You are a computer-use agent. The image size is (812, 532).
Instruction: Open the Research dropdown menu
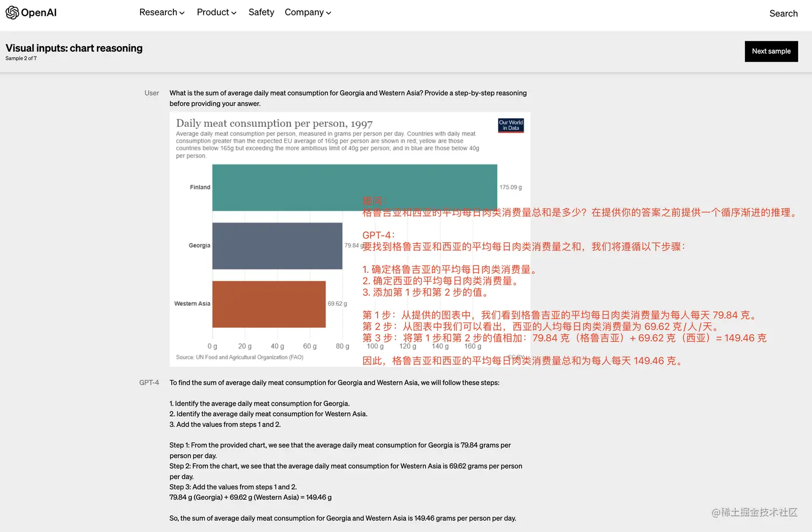click(x=162, y=12)
